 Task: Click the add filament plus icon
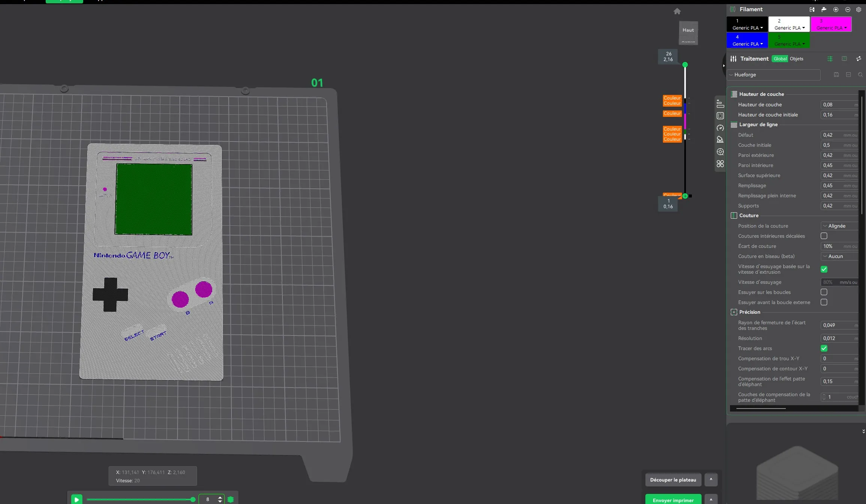[835, 9]
